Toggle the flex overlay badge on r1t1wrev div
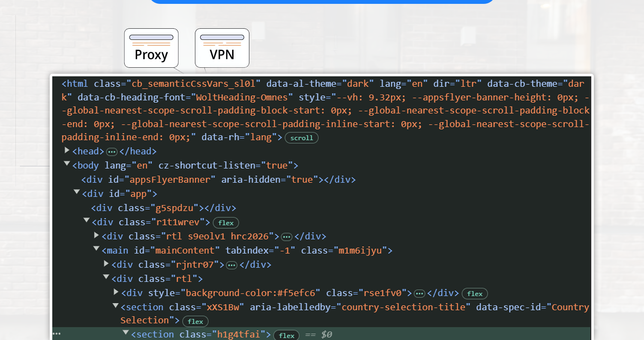644x340 pixels. pos(226,223)
